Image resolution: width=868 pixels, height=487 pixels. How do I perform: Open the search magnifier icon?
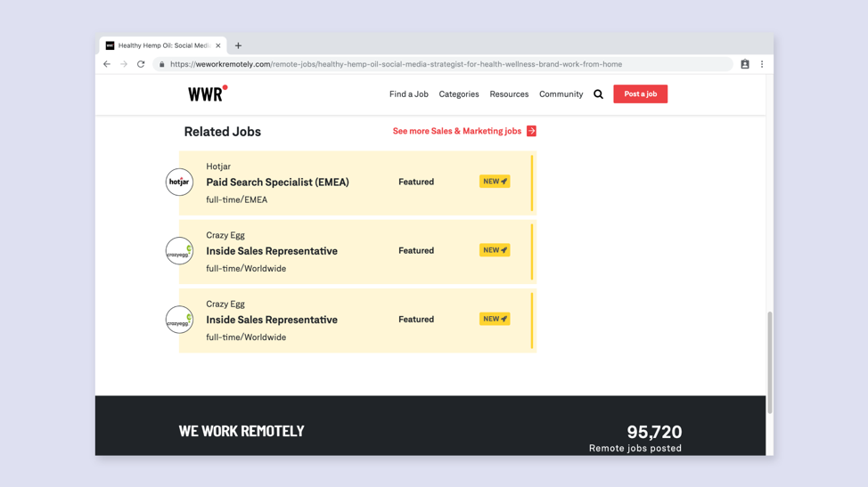click(598, 94)
